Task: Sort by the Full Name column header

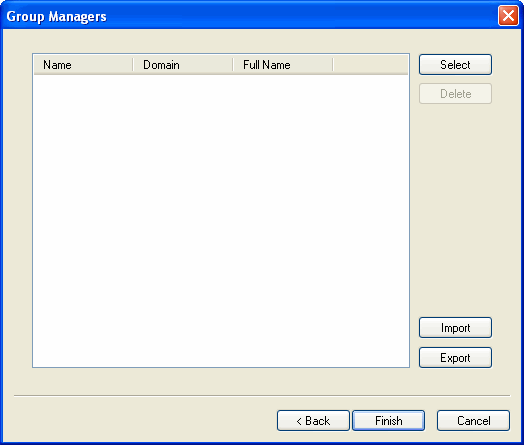Action: pos(283,64)
